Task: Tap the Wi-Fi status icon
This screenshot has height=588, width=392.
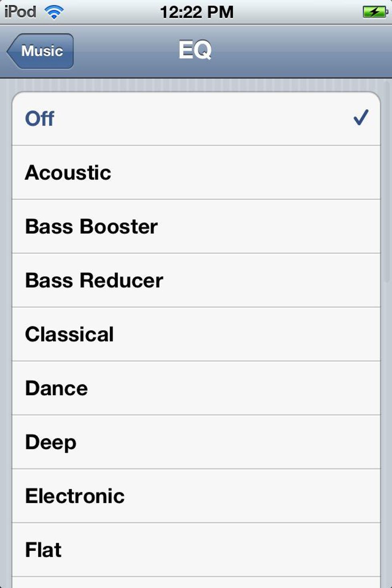Action: coord(54,12)
